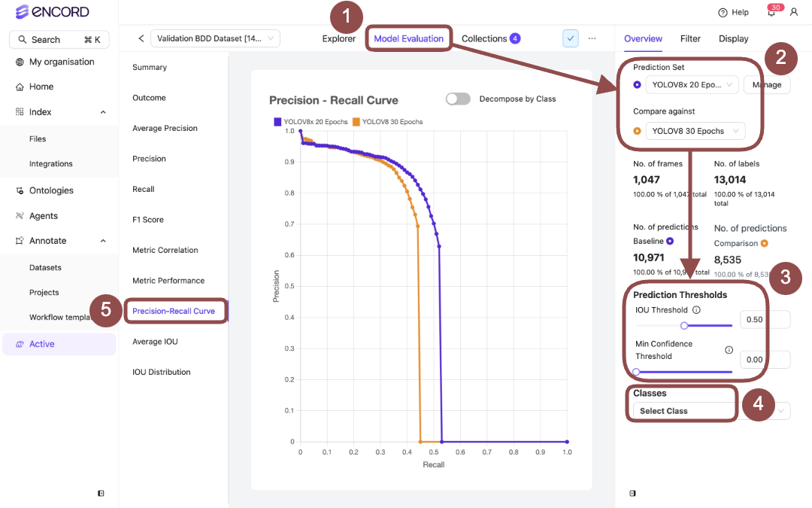The image size is (812, 508).
Task: Open the YOLOV8 30 Epochs comparison dropdown
Action: point(695,131)
